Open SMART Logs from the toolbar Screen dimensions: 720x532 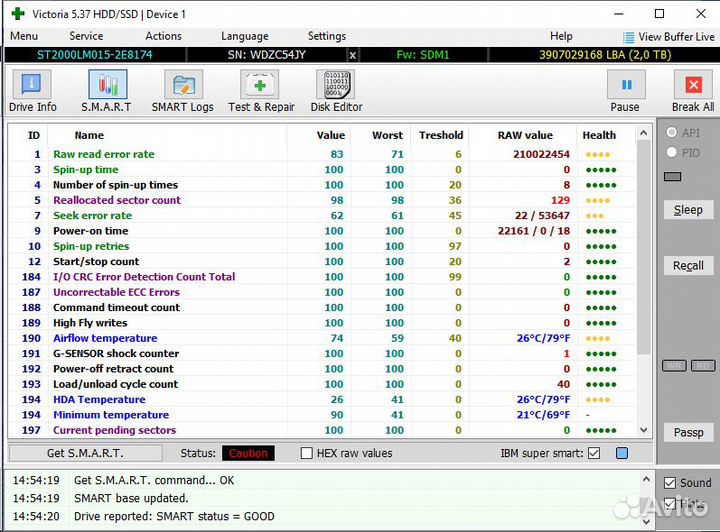click(182, 90)
